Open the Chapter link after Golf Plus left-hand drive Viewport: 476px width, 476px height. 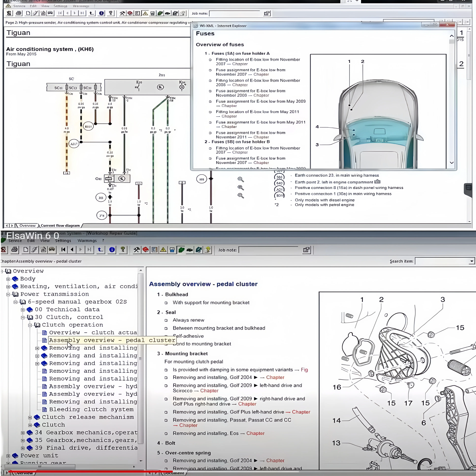[301, 412]
